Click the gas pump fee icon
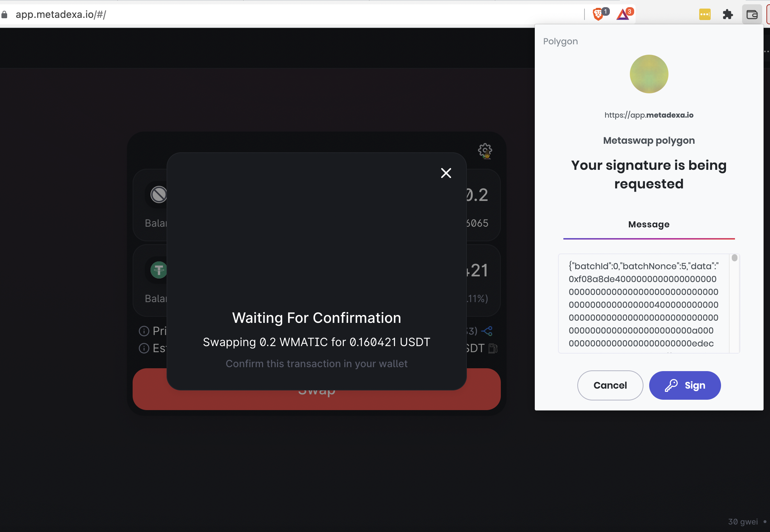770x532 pixels. [493, 348]
